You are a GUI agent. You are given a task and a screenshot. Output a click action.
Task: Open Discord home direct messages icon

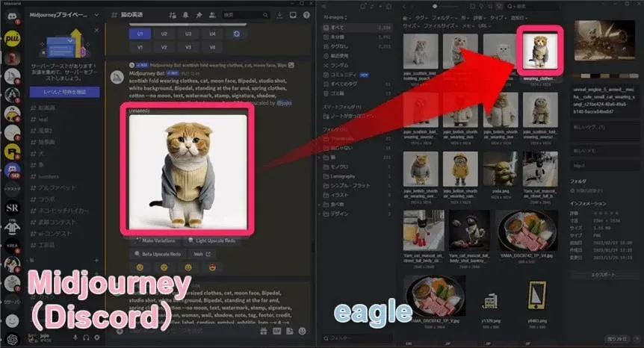(12, 17)
